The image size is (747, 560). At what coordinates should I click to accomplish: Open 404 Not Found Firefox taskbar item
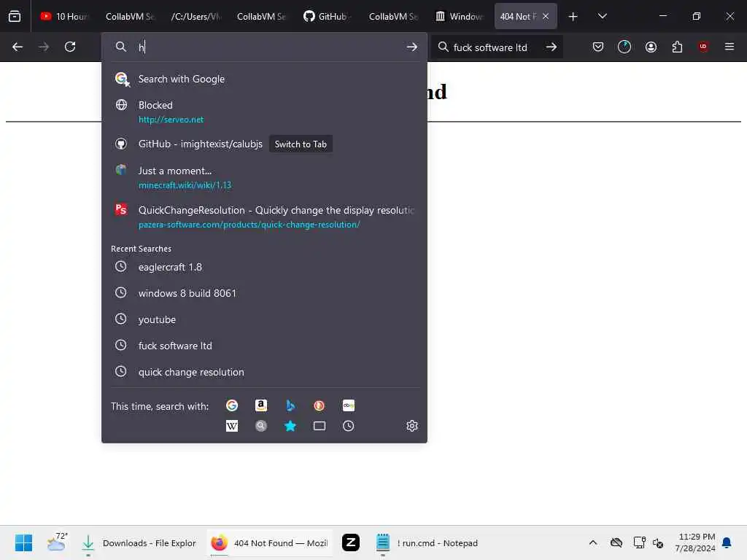pyautogui.click(x=270, y=542)
